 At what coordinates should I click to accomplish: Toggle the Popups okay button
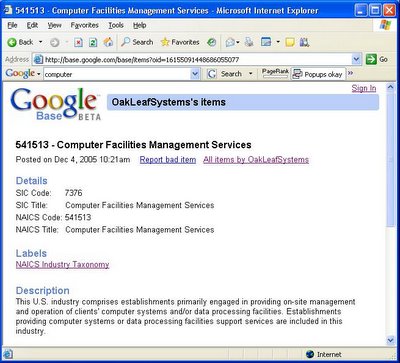[x=317, y=74]
